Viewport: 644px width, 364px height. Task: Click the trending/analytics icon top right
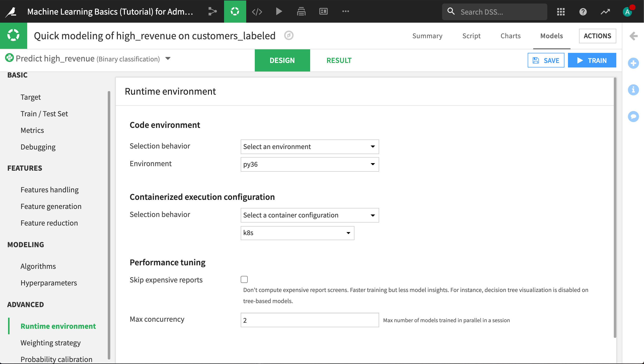pyautogui.click(x=606, y=12)
